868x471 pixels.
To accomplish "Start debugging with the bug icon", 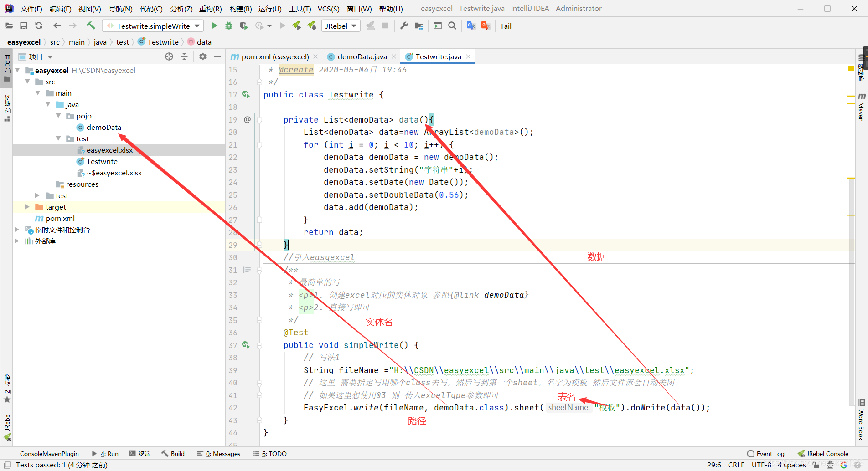I will (x=229, y=26).
